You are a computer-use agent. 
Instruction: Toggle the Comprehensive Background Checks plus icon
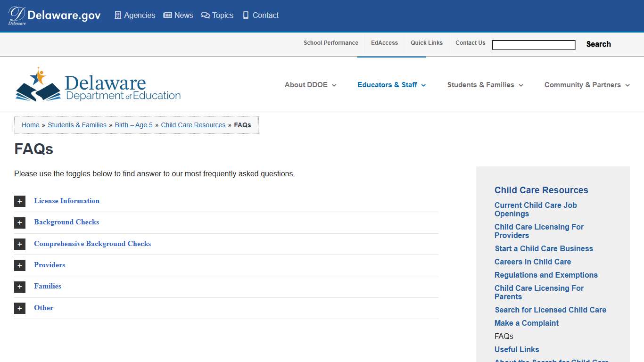click(x=20, y=244)
